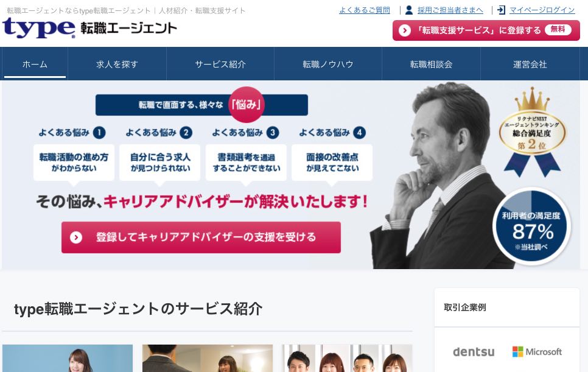This screenshot has width=588, height=372.
Task: Select the ホーム navigation tab
Action: (x=35, y=64)
